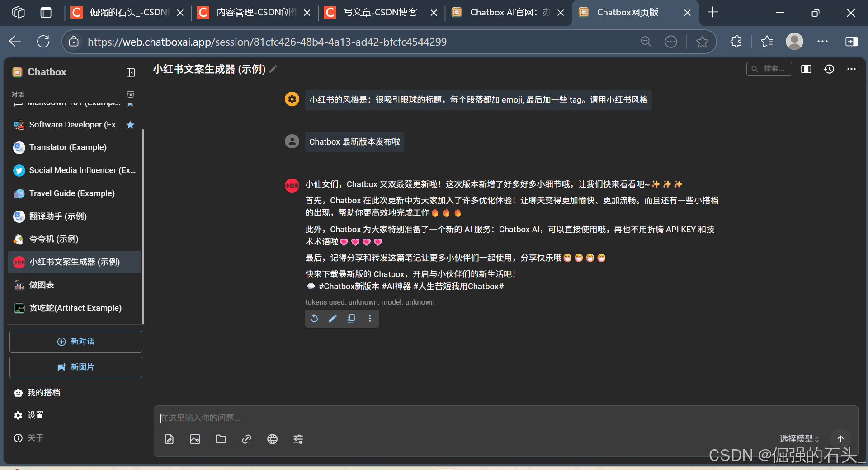Attach a folder to message
The width and height of the screenshot is (868, 470).
point(221,439)
